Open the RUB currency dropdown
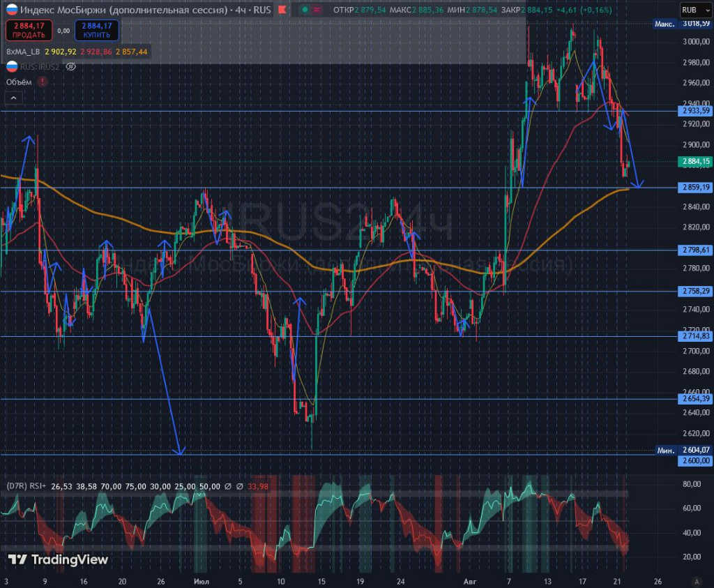714x588 pixels. pyautogui.click(x=694, y=10)
